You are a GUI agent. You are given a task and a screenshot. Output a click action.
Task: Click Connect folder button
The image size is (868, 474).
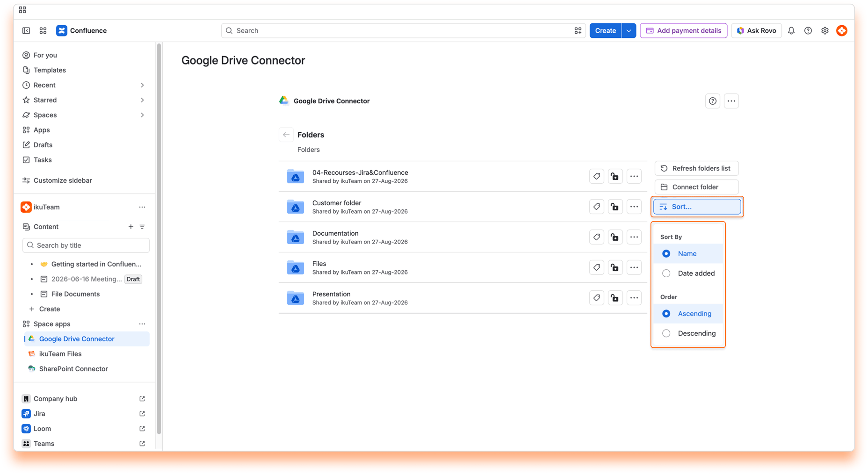point(697,187)
